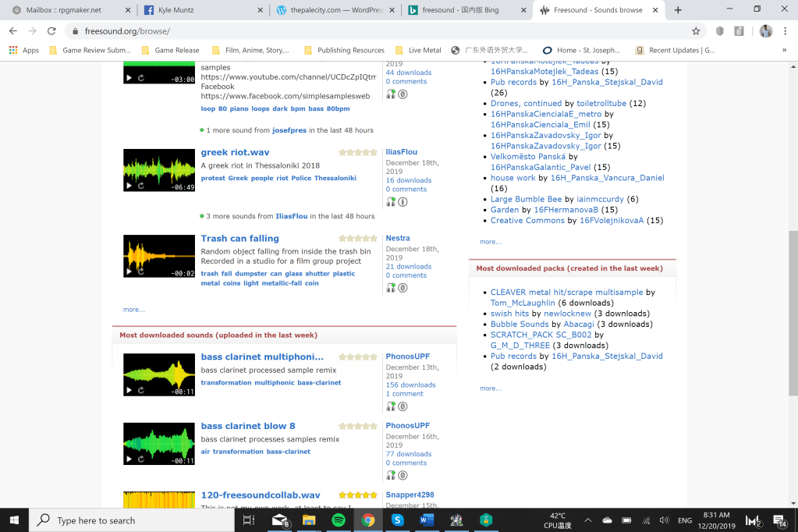Toggle loop on greek riot.wav player
Screen dimensions: 798x532
141,186
